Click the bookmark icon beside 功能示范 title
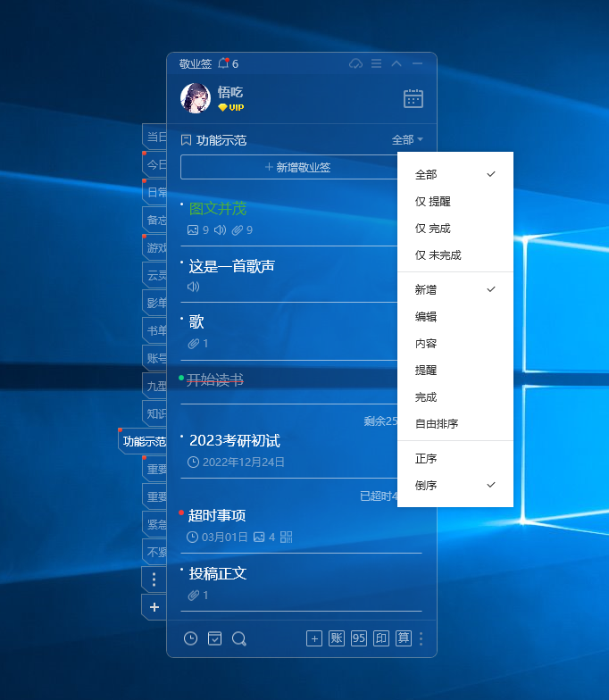Screen dimensions: 609x700 pos(186,140)
